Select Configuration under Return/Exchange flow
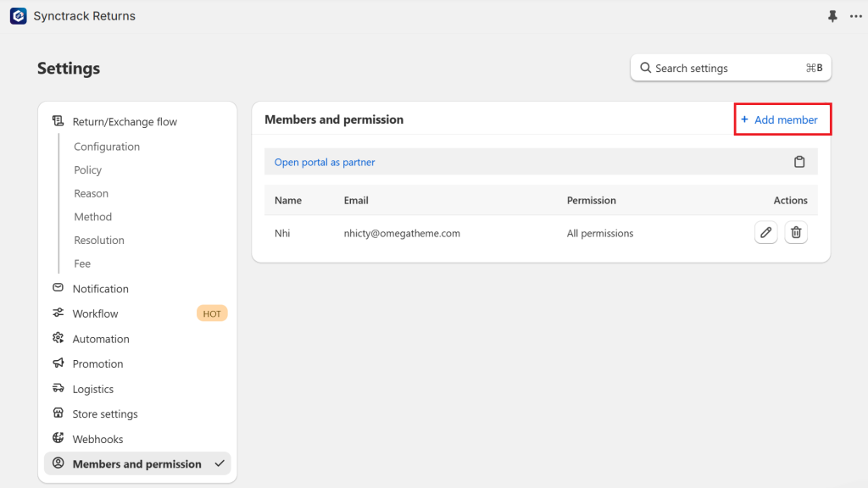The width and height of the screenshot is (868, 488). (107, 147)
